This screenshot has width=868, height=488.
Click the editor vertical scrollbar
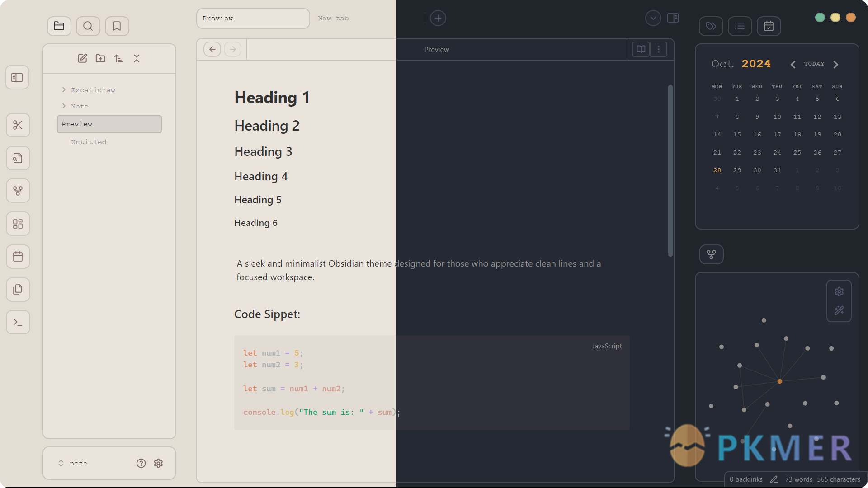(x=670, y=171)
